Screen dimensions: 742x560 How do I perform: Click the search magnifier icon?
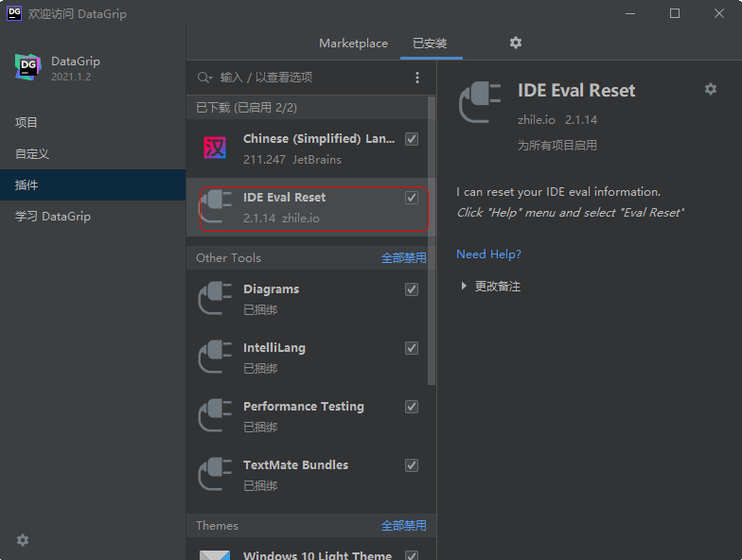pyautogui.click(x=204, y=78)
